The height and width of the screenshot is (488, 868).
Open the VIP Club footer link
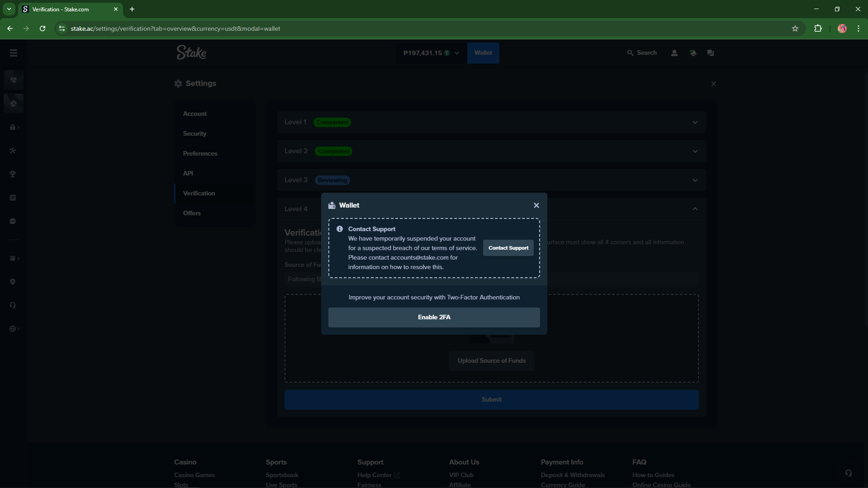(x=461, y=475)
